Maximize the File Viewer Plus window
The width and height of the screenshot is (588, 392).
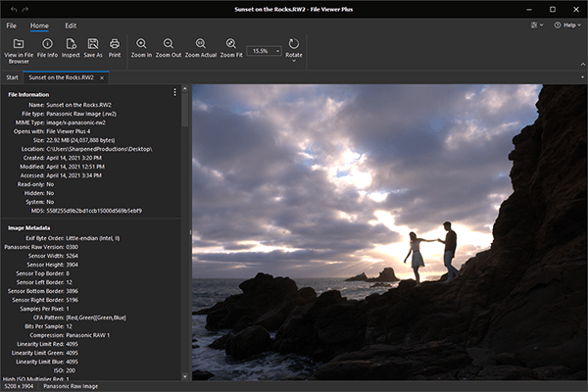(x=553, y=10)
